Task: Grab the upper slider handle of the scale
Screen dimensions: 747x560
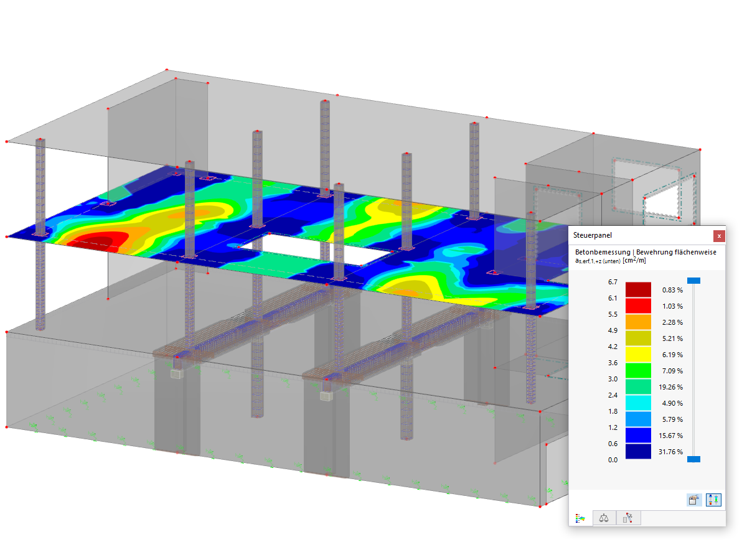Action: [693, 281]
